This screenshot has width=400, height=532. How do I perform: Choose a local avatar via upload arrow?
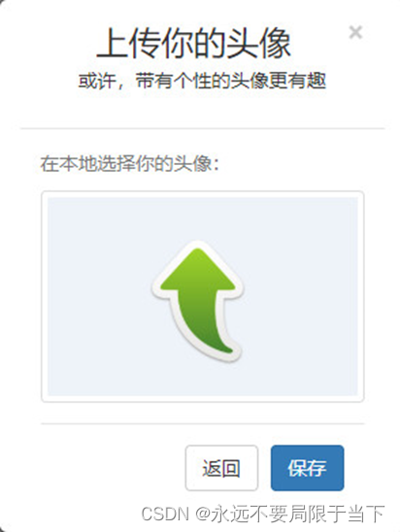click(197, 301)
